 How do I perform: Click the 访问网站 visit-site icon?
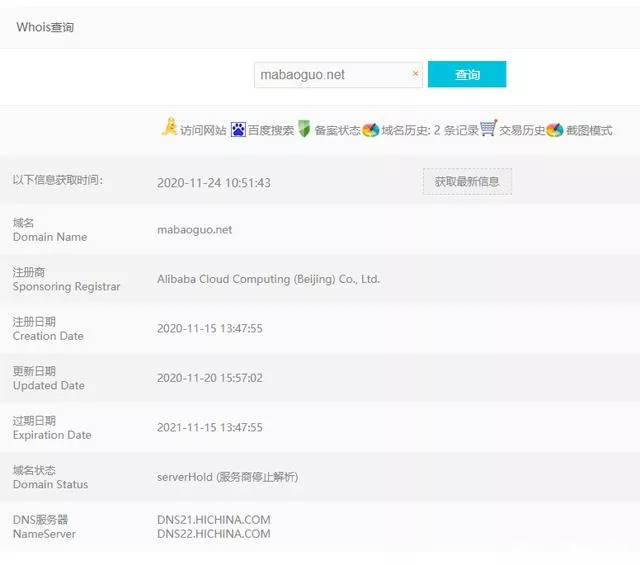pos(169,128)
